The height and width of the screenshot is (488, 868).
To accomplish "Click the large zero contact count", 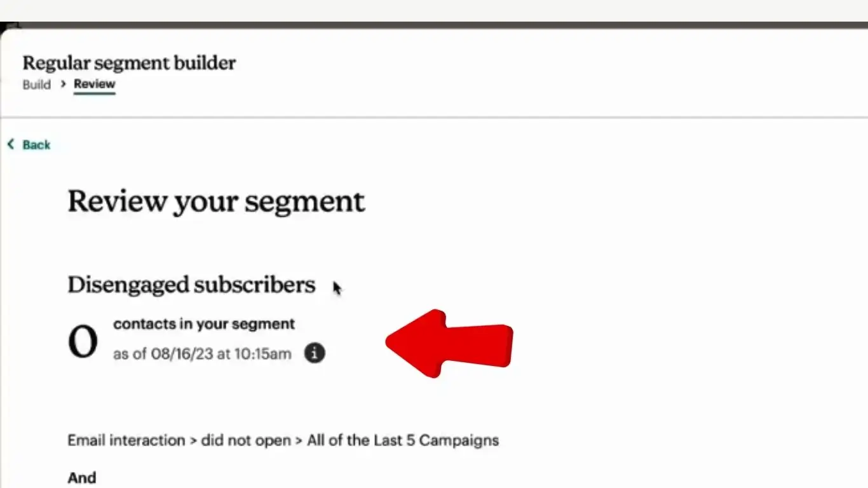I will pos(83,342).
